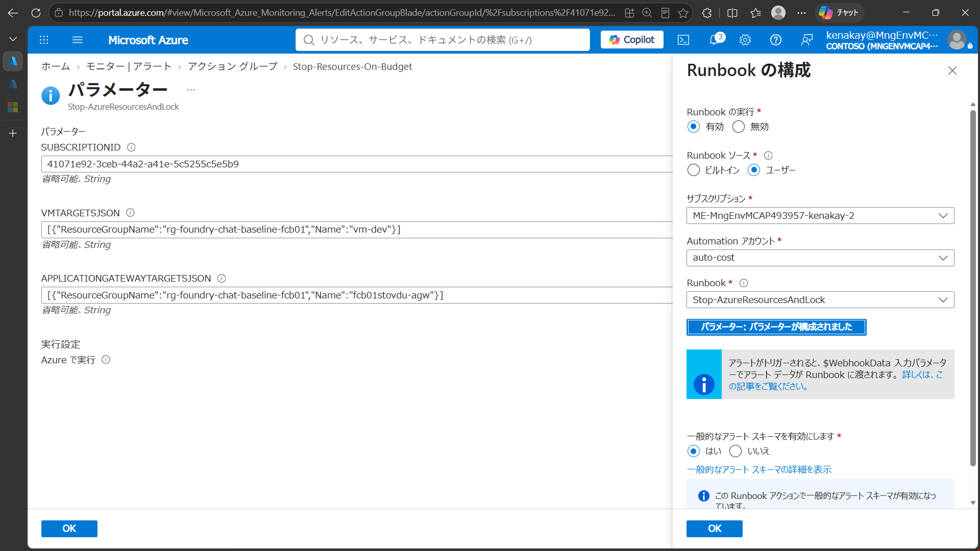The height and width of the screenshot is (551, 980).
Task: Show info tooltip for SUBSCRIPTIONID
Action: pyautogui.click(x=131, y=147)
